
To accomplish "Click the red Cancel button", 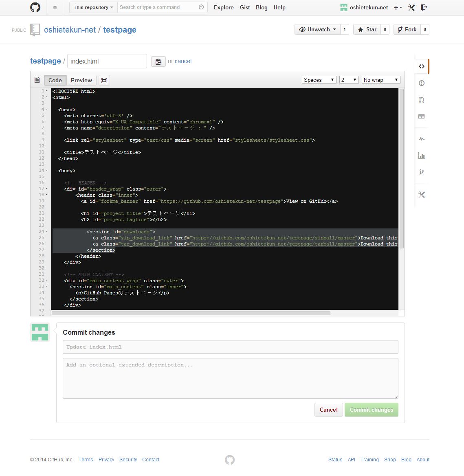I will point(329,410).
